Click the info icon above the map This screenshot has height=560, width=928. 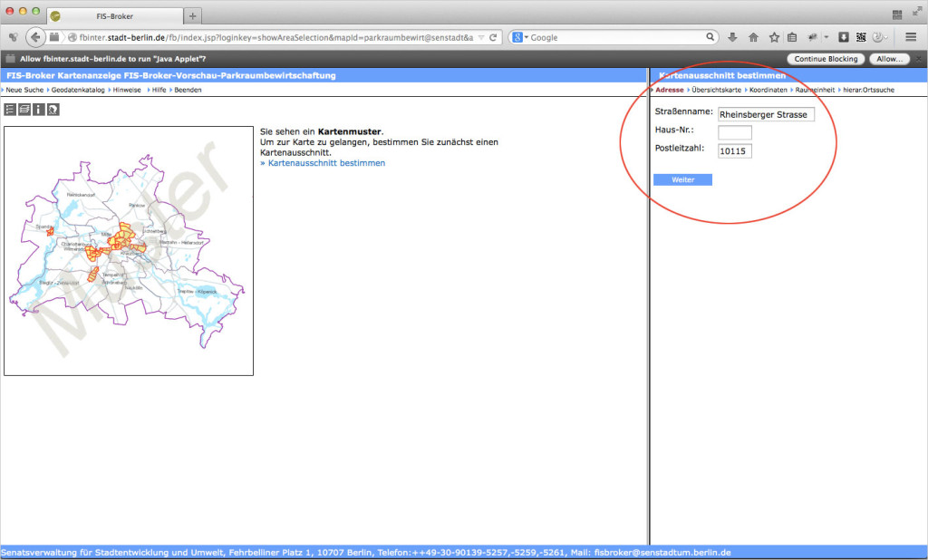(x=39, y=110)
